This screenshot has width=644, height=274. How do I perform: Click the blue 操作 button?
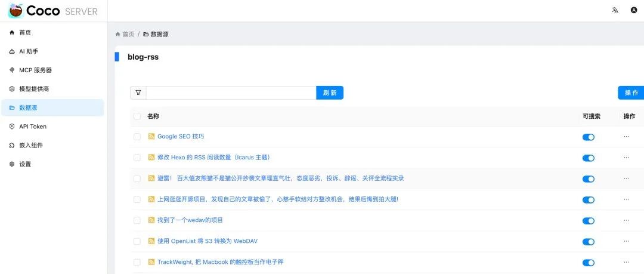631,93
